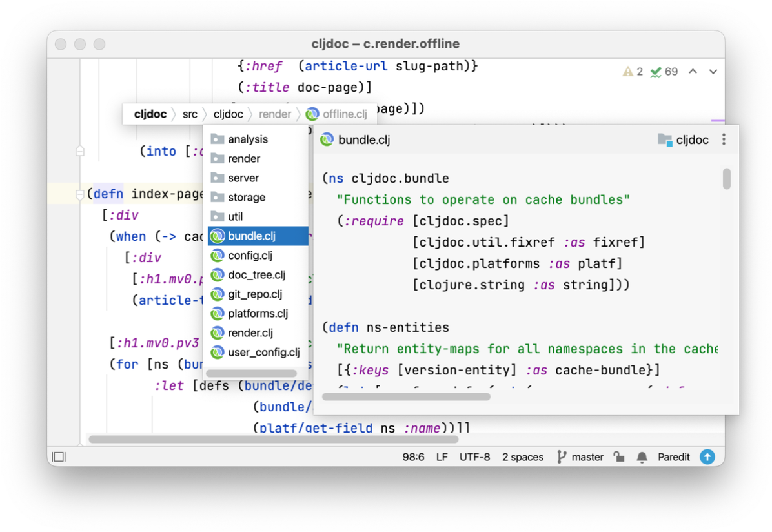Image resolution: width=772 pixels, height=532 pixels.
Task: Click the git branch icon beside master
Action: [562, 457]
